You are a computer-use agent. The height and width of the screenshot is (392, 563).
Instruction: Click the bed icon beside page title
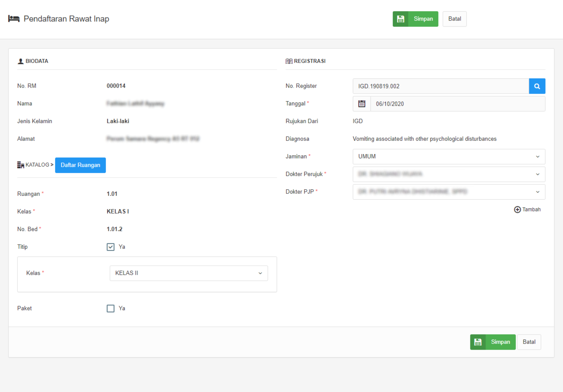click(x=14, y=19)
